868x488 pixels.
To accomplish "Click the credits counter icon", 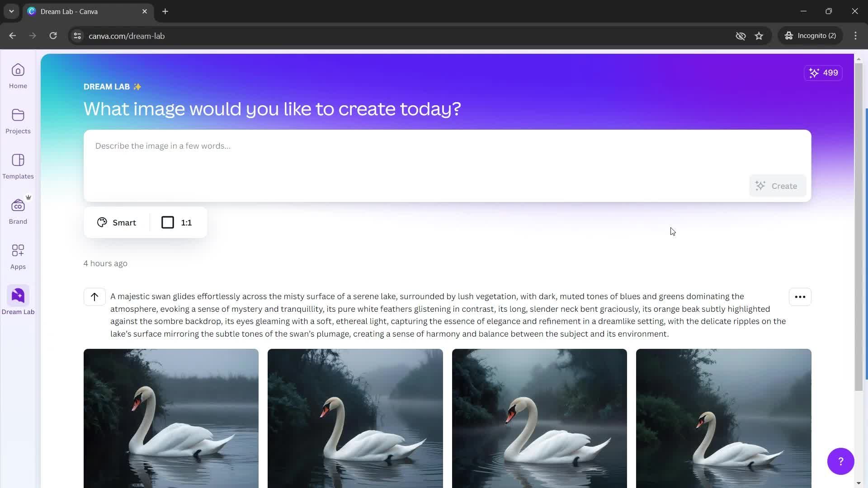I will click(x=813, y=73).
